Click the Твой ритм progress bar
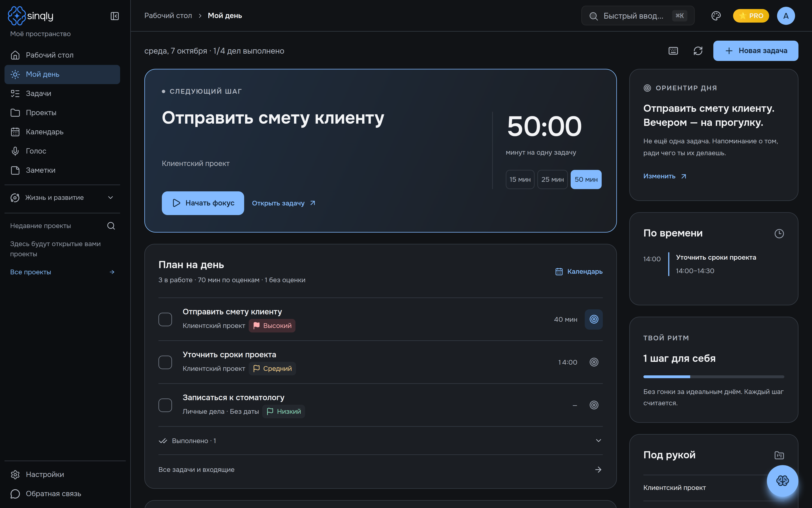This screenshot has height=508, width=812. pos(714,377)
